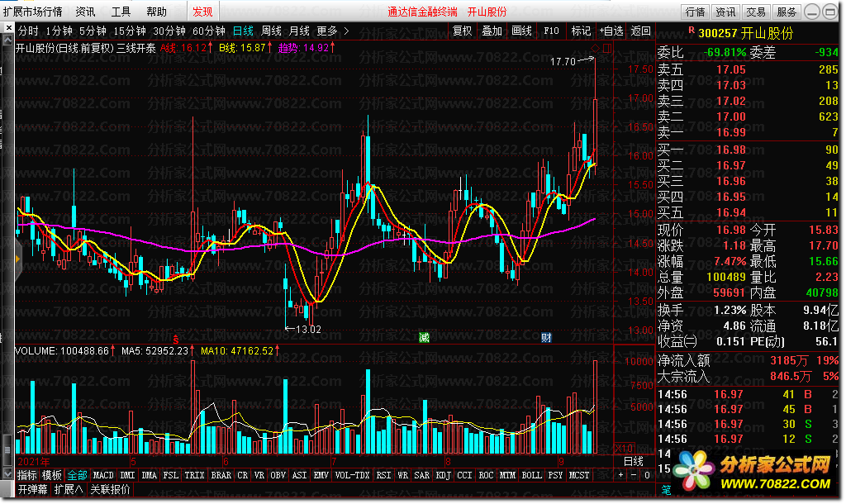
Task: Choose the EMV indicator
Action: tap(321, 475)
